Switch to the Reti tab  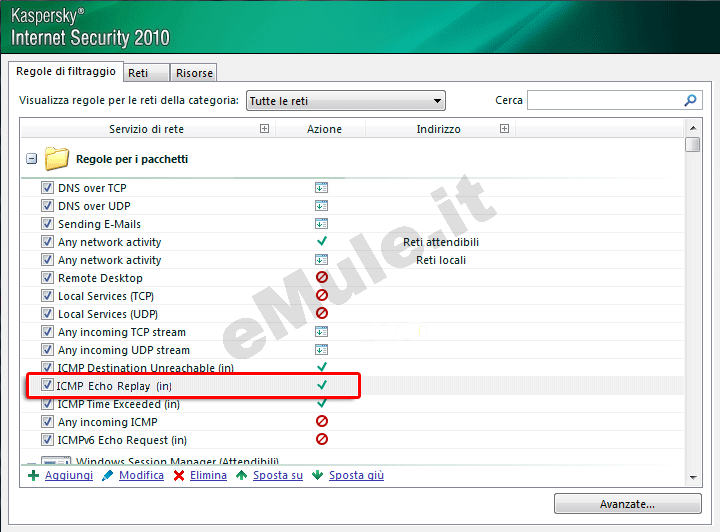pos(146,73)
